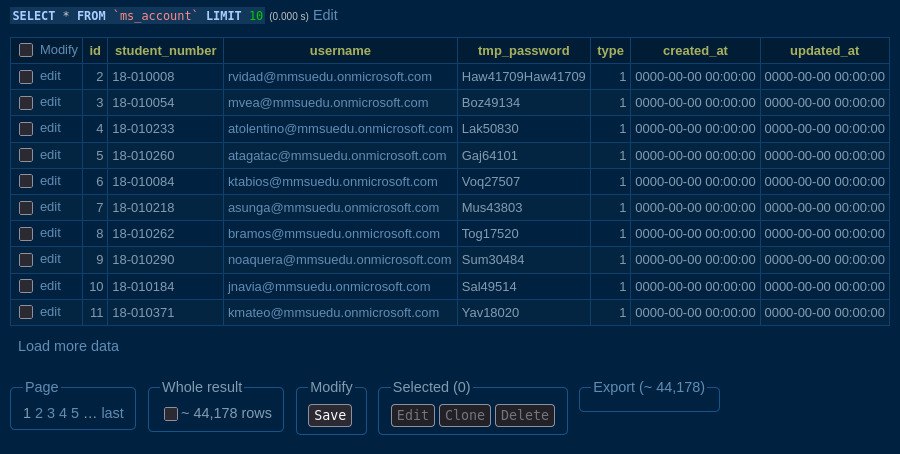Expand the Export fieldset legend
The width and height of the screenshot is (900, 454).
648,387
